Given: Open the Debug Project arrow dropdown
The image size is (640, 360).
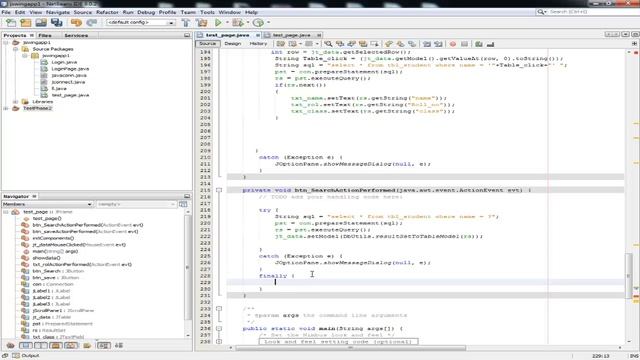Looking at the screenshot, I should tap(247, 23).
